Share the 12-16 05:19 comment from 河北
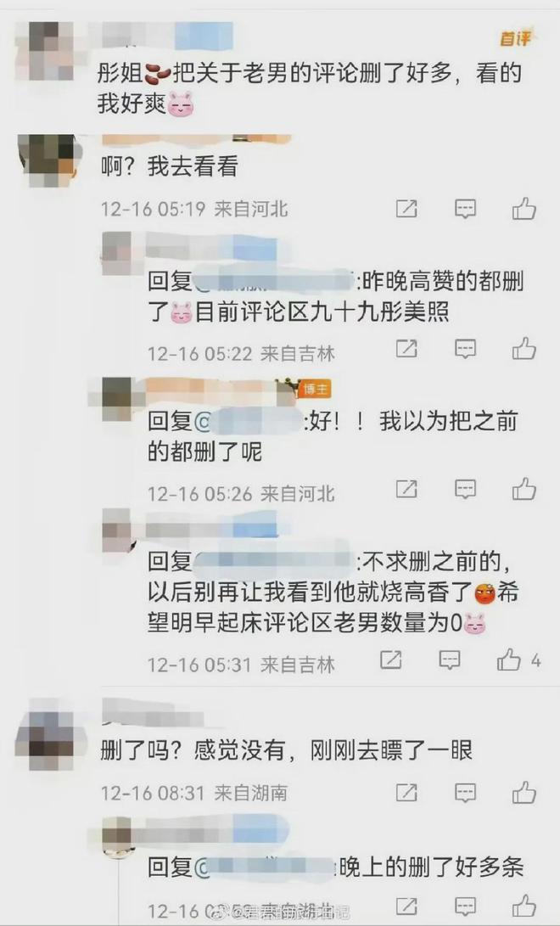The height and width of the screenshot is (926, 560). pyautogui.click(x=406, y=209)
